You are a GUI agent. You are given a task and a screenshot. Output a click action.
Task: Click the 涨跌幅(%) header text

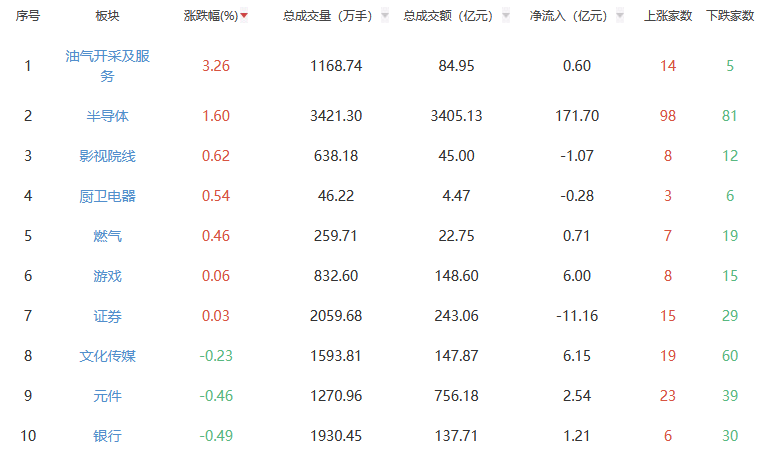coord(210,16)
